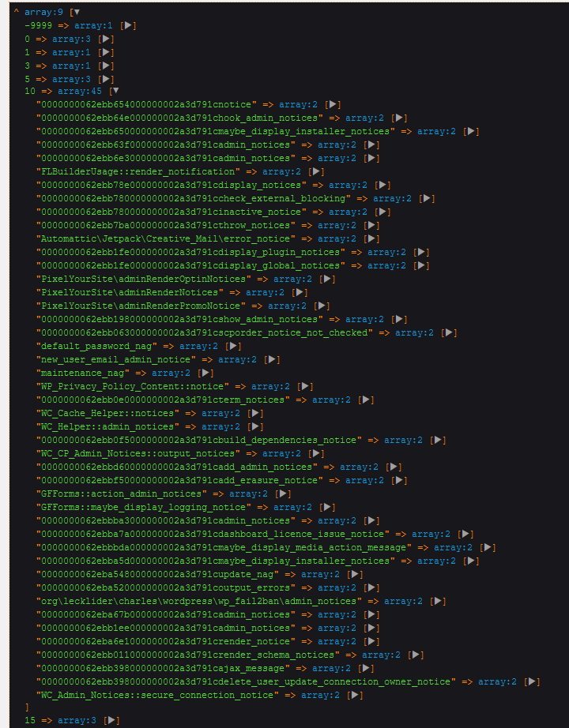Expand the 5 => array:3 entry
The height and width of the screenshot is (728, 569).
click(106, 80)
